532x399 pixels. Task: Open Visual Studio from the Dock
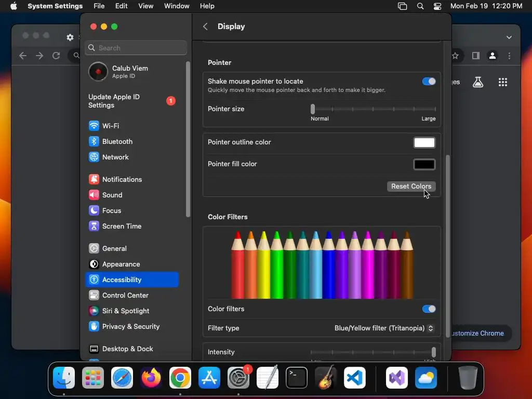point(397,378)
